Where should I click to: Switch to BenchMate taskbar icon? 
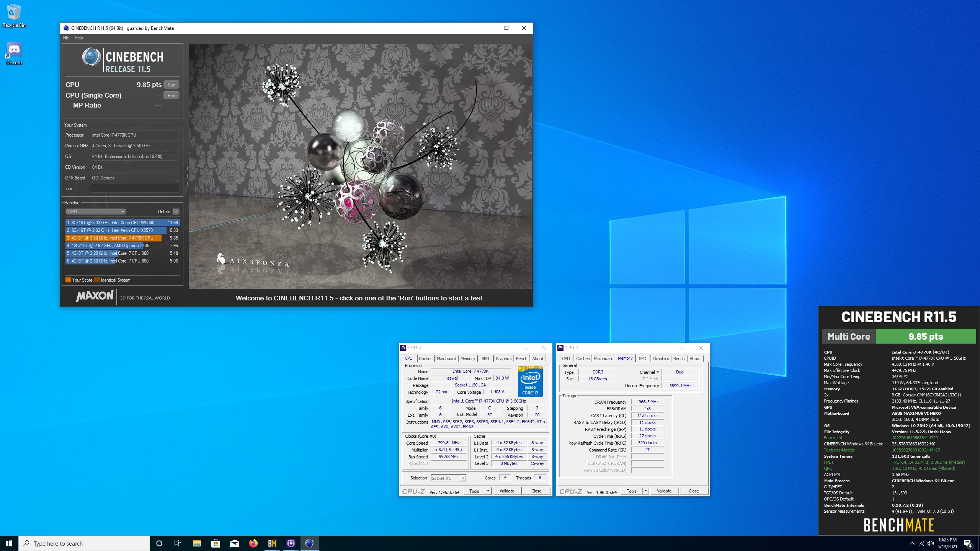272,543
